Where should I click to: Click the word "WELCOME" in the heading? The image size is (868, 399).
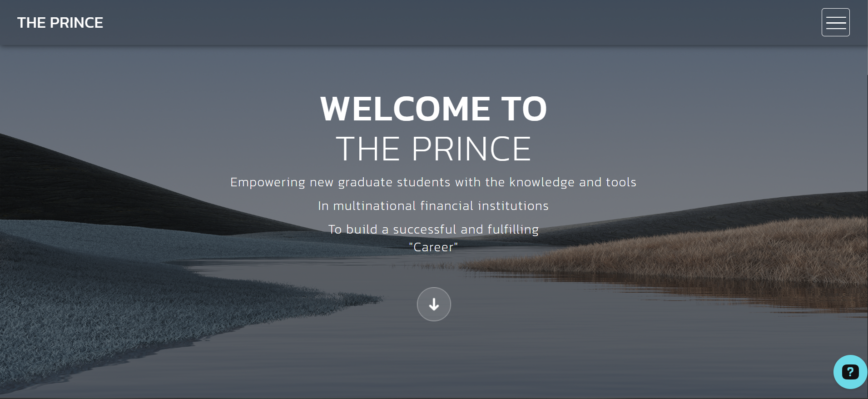[x=405, y=109]
